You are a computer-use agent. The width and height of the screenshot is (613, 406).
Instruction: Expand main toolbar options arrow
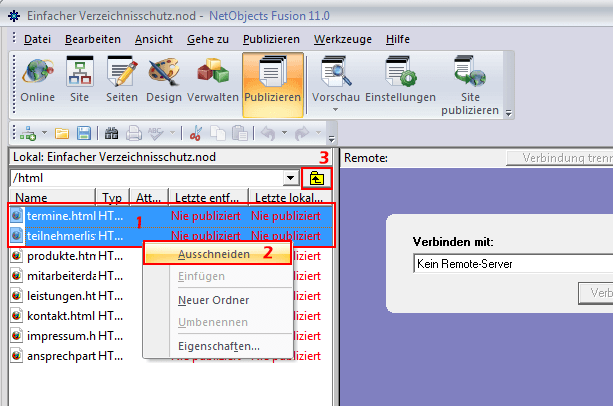coord(508,113)
